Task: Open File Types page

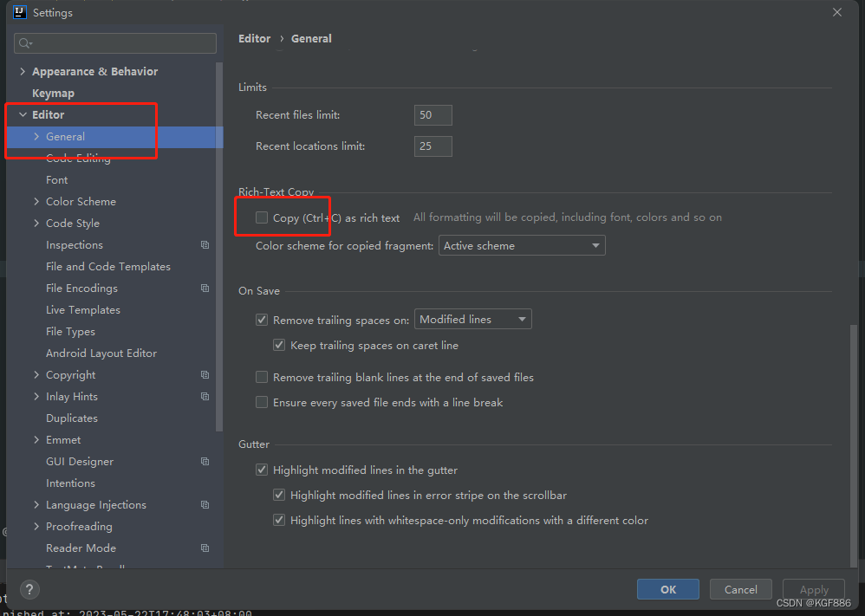Action: click(x=70, y=332)
